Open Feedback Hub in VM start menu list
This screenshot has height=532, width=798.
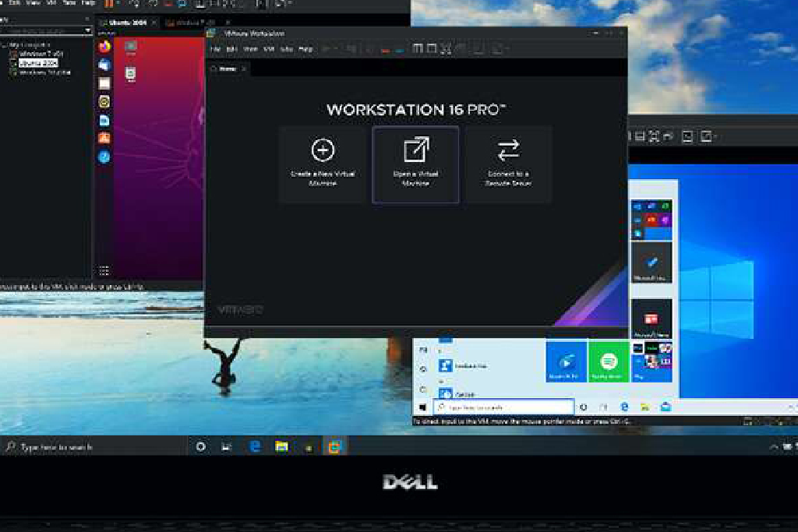point(463,365)
